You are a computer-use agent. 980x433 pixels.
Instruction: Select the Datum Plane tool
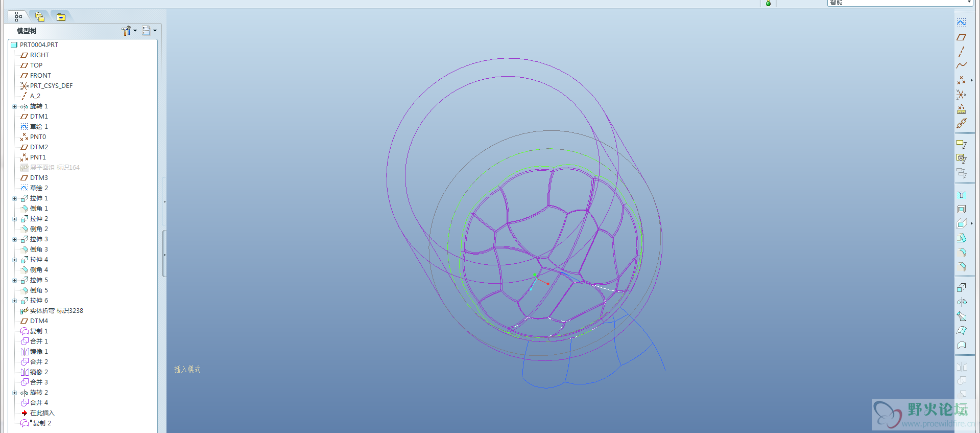(x=961, y=37)
